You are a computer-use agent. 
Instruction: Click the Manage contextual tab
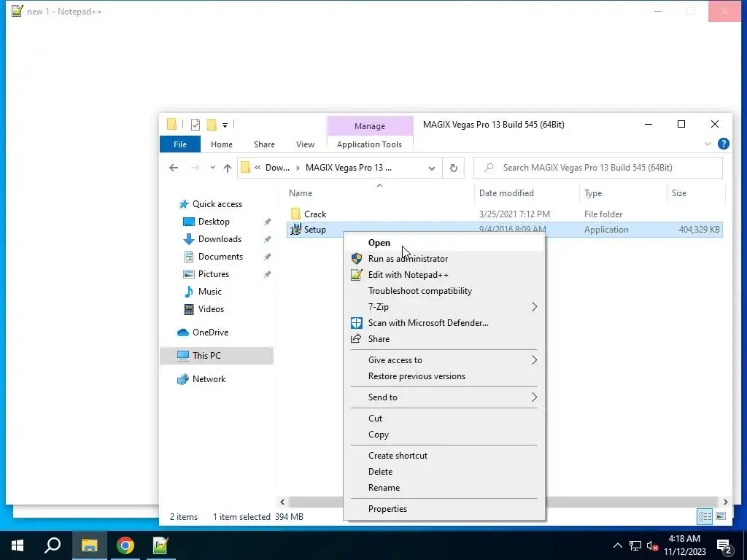click(x=370, y=126)
